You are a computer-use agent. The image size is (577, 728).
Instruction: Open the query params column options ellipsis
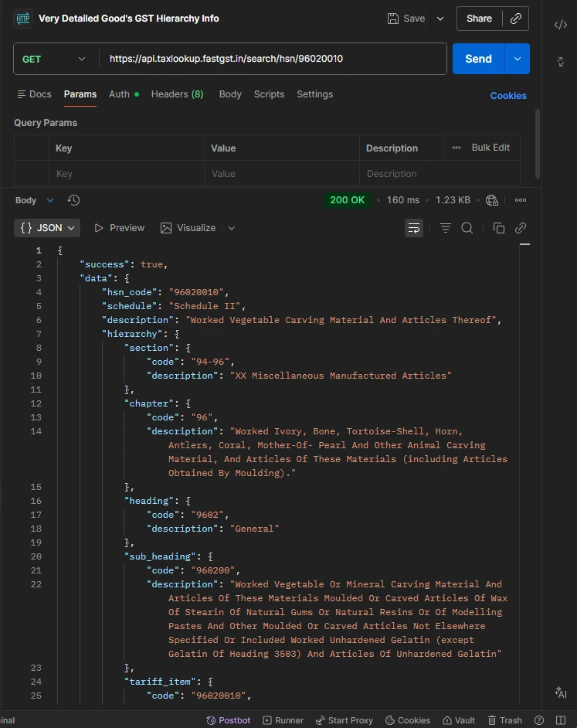pyautogui.click(x=457, y=148)
